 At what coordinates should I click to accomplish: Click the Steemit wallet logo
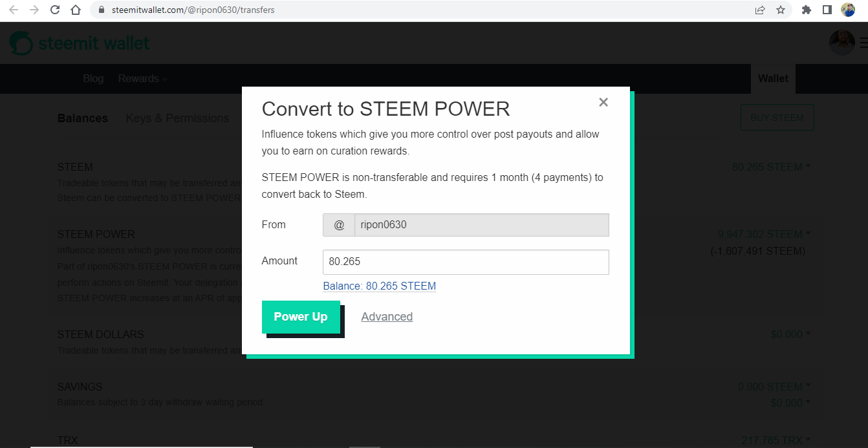click(x=80, y=43)
